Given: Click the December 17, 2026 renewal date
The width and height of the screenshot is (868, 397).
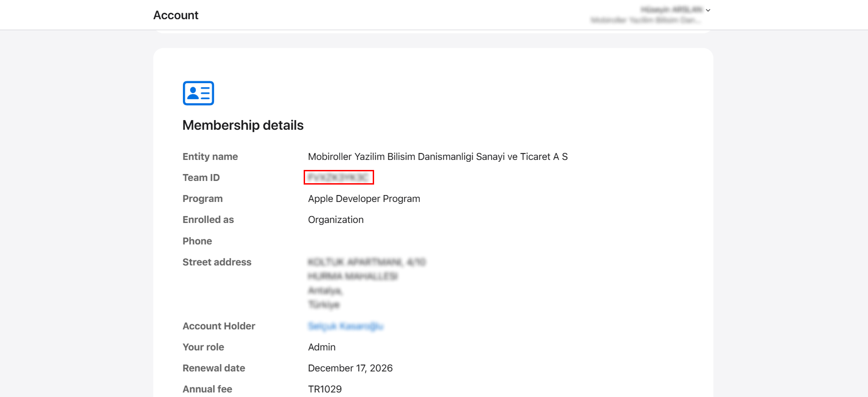Looking at the screenshot, I should pos(350,368).
